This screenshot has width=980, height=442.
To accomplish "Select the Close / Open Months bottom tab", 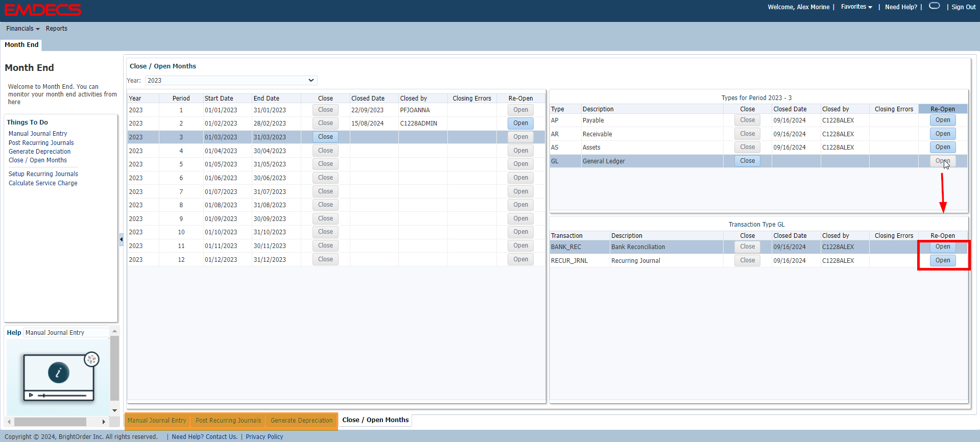I will pyautogui.click(x=375, y=420).
